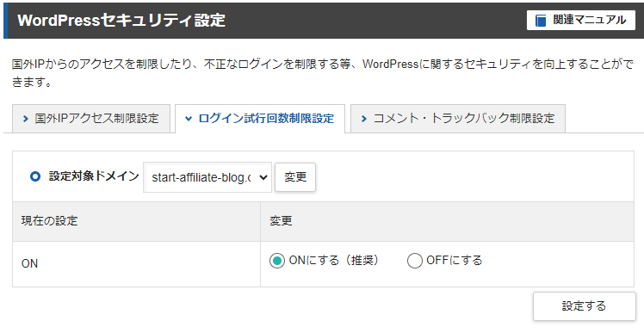Click the blue circle icon beside 設定対象ドメイン

[x=35, y=176]
